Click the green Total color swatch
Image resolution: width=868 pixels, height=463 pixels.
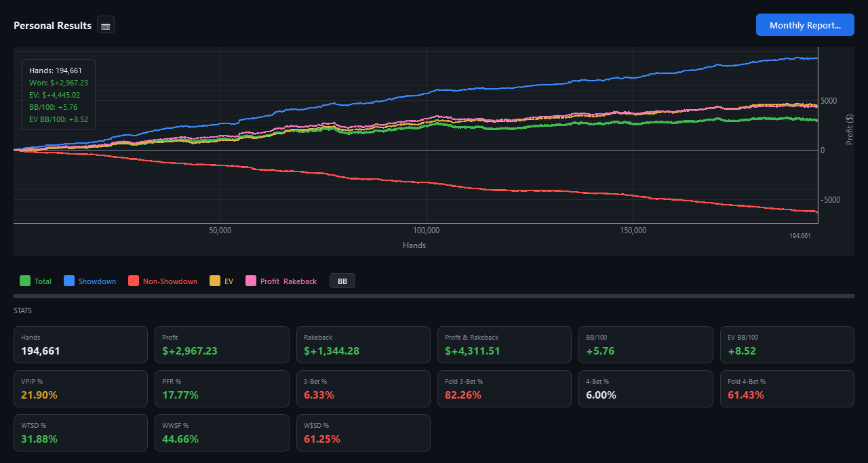click(x=25, y=281)
